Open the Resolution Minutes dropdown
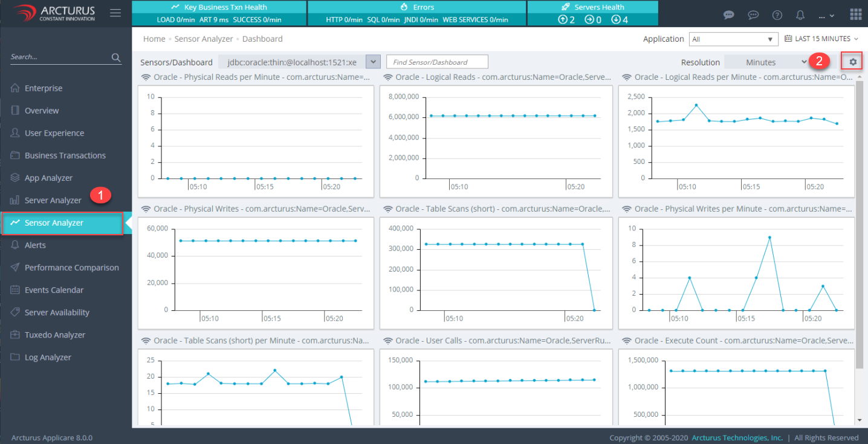This screenshot has height=444, width=868. point(767,62)
